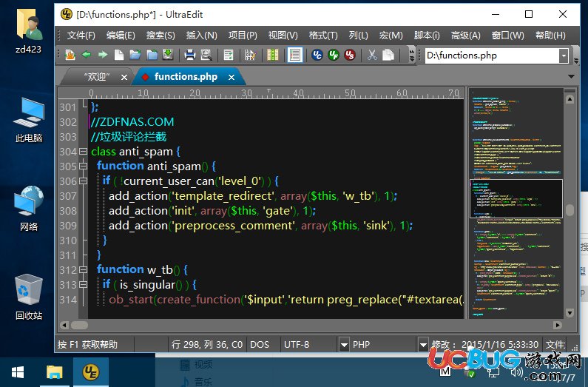Open the 宏(M) menu
The image size is (588, 387).
click(x=391, y=36)
